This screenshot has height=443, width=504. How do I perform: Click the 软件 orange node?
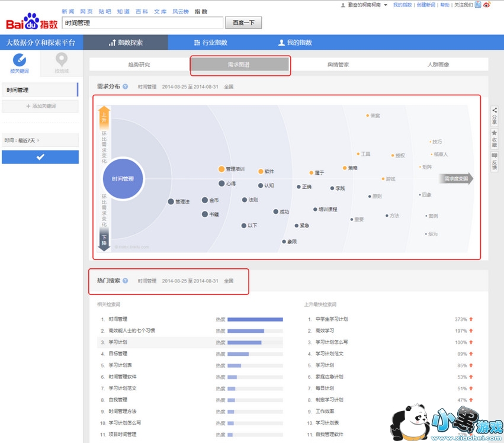pyautogui.click(x=261, y=171)
